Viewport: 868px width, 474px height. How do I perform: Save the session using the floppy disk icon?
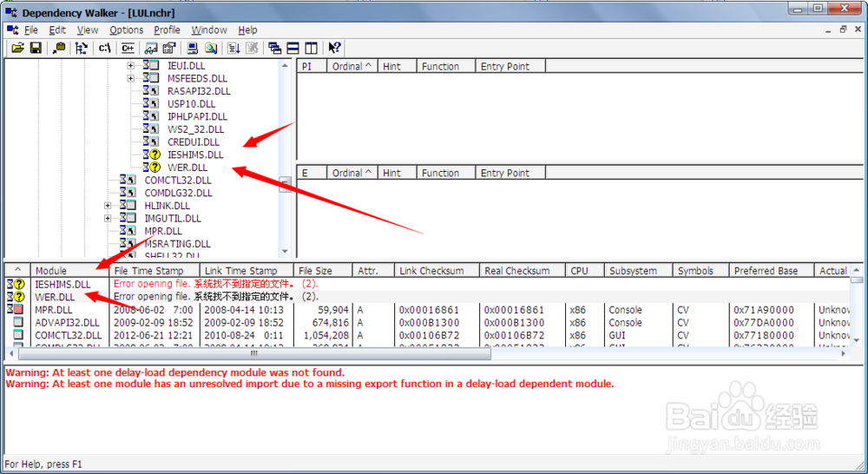[x=36, y=48]
